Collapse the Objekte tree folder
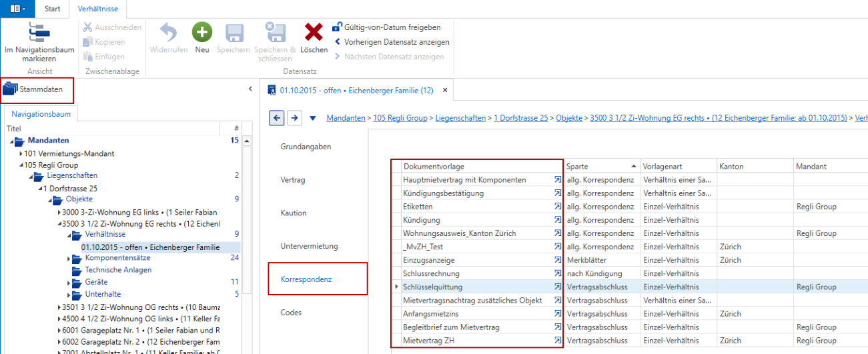868x354 pixels. point(49,199)
